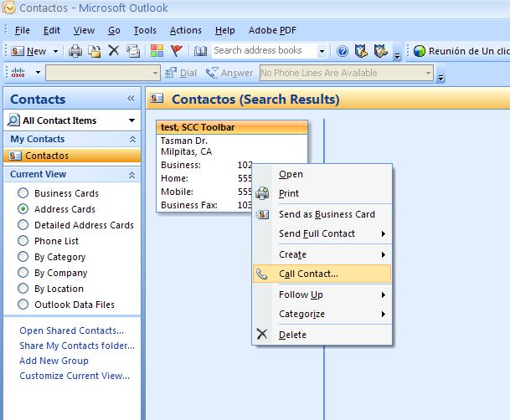Open the Tools menu

(145, 30)
